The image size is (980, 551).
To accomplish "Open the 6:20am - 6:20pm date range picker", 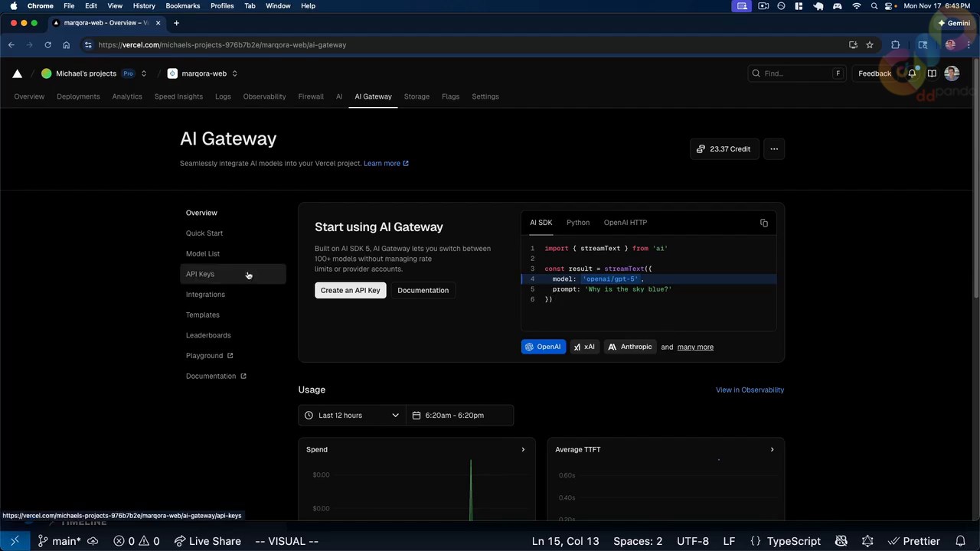I will pyautogui.click(x=459, y=416).
